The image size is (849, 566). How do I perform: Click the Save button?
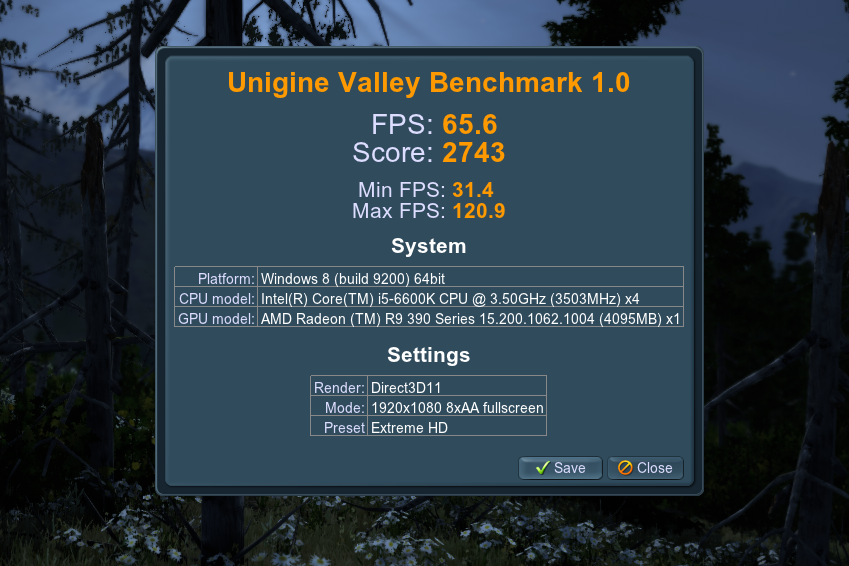click(x=560, y=468)
